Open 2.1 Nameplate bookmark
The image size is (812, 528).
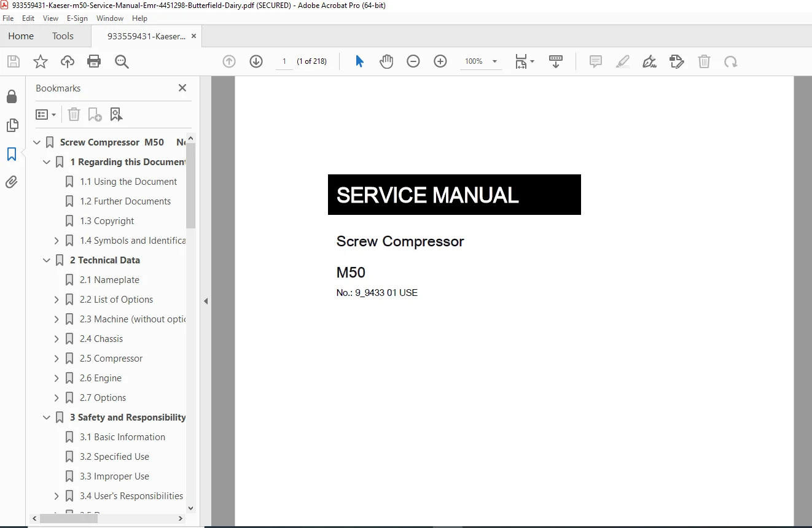point(109,280)
